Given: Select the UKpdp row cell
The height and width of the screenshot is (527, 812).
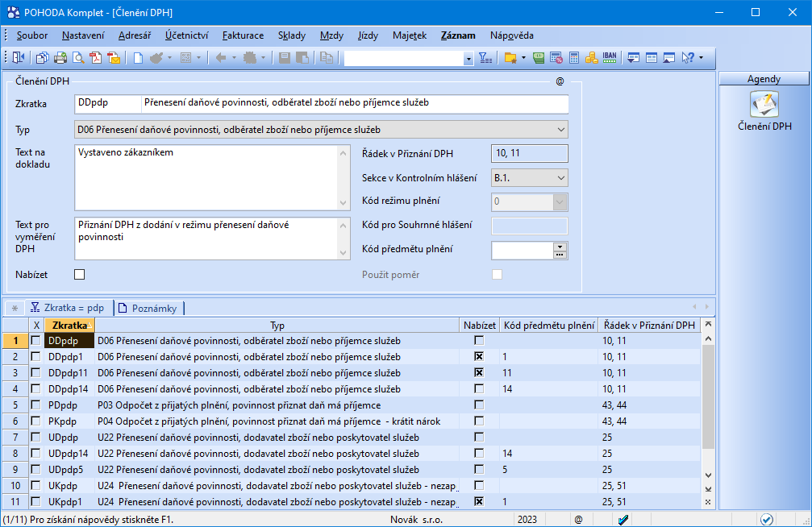Looking at the screenshot, I should (x=69, y=486).
